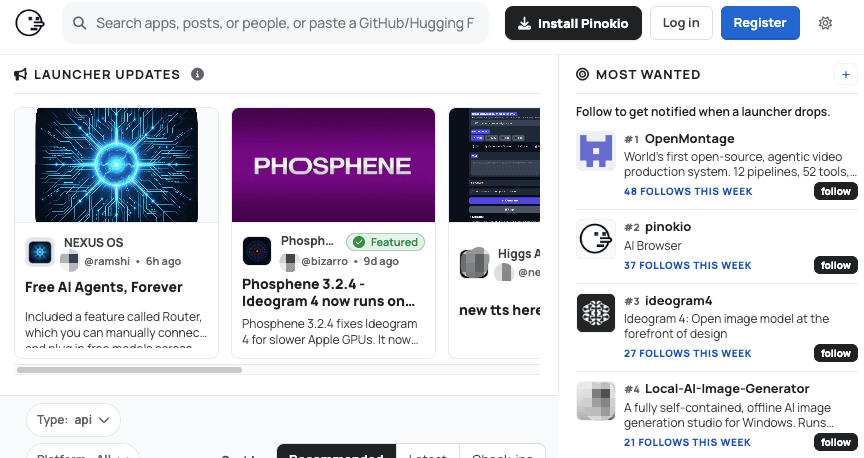Select the Recommended sort tab
Image resolution: width=864 pixels, height=458 pixels.
pyautogui.click(x=336, y=451)
